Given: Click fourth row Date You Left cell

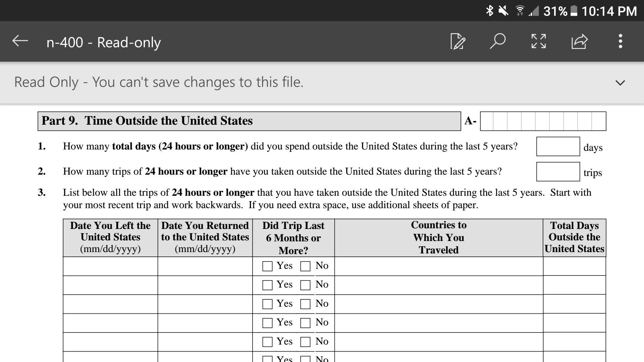Looking at the screenshot, I should click(110, 323).
